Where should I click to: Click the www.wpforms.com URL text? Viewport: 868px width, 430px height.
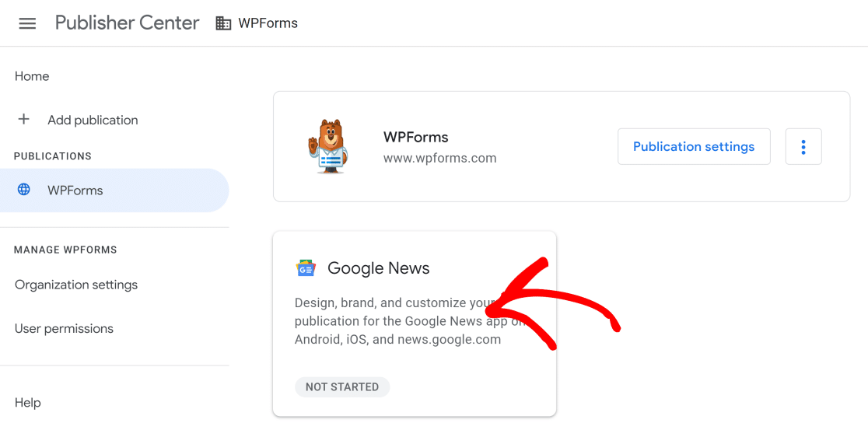[x=439, y=158]
